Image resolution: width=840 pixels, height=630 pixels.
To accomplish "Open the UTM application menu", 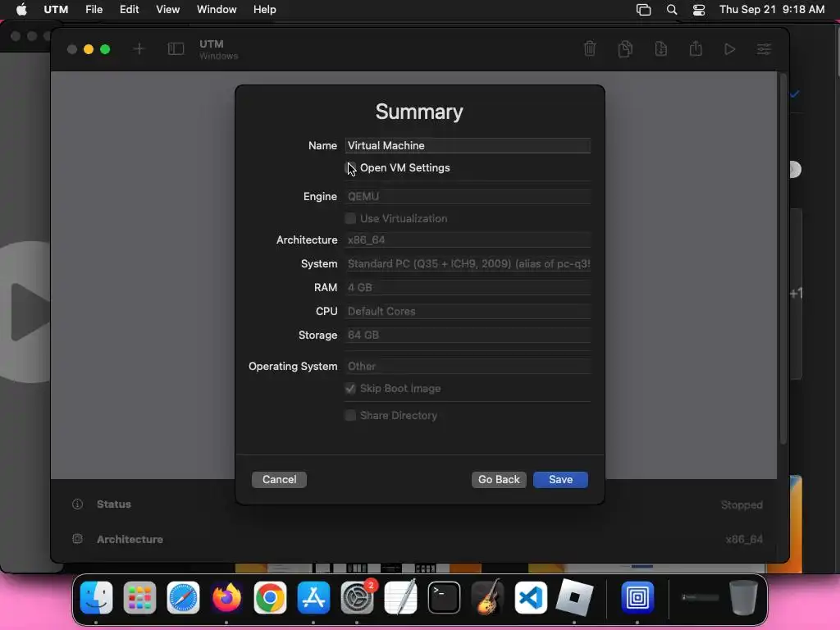I will (x=56, y=10).
